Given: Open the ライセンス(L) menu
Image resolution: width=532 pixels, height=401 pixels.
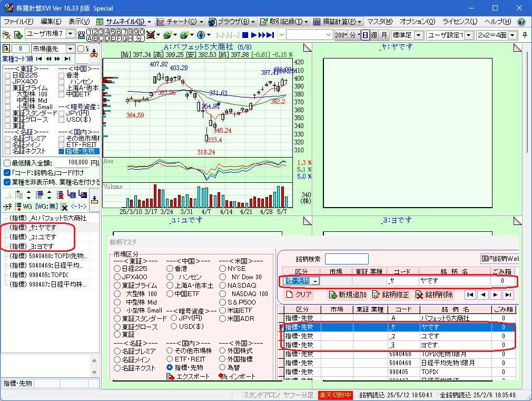Looking at the screenshot, I should (460, 22).
